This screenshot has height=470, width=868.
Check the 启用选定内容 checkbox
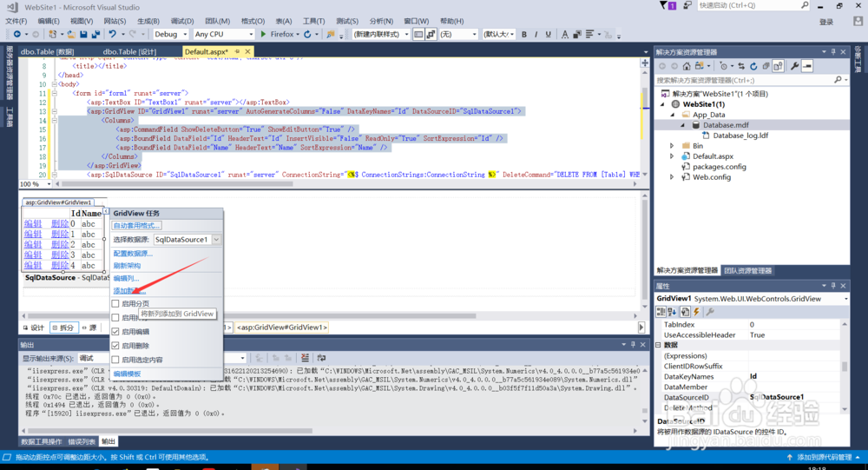coord(115,360)
